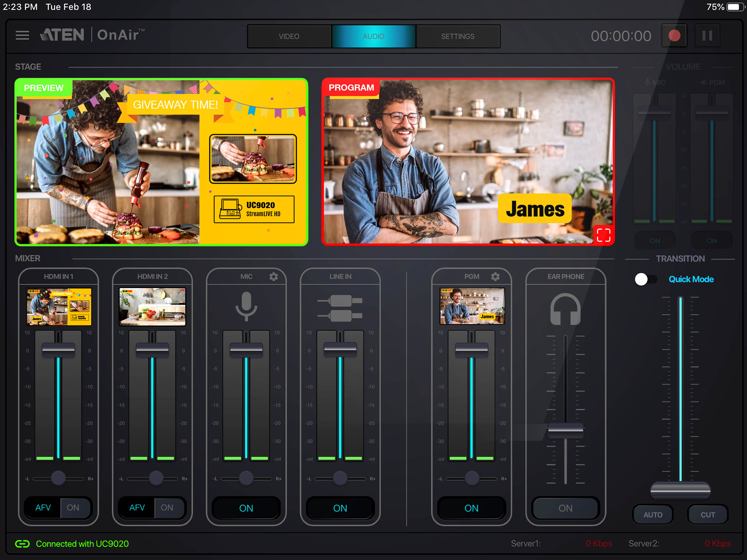This screenshot has width=747, height=560.
Task: Click the MIC channel pan slider knob
Action: pyautogui.click(x=246, y=478)
